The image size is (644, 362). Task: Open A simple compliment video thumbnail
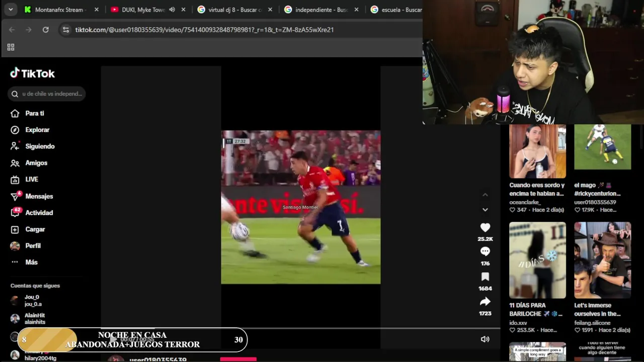(x=537, y=352)
